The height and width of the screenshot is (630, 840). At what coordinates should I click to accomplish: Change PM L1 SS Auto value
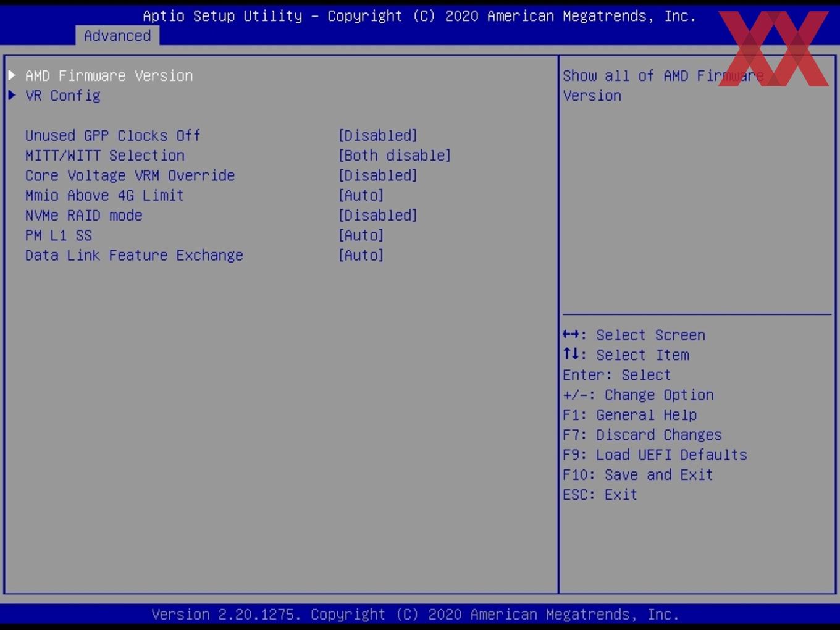point(361,235)
